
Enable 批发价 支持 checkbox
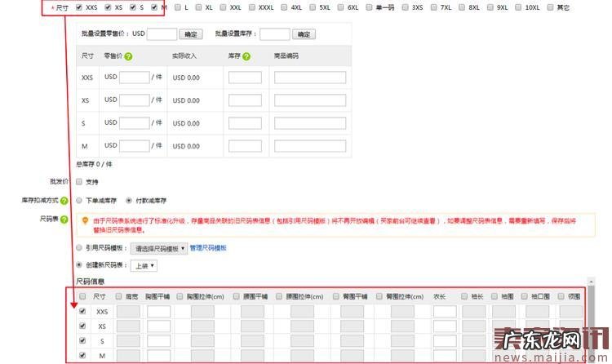[79, 182]
